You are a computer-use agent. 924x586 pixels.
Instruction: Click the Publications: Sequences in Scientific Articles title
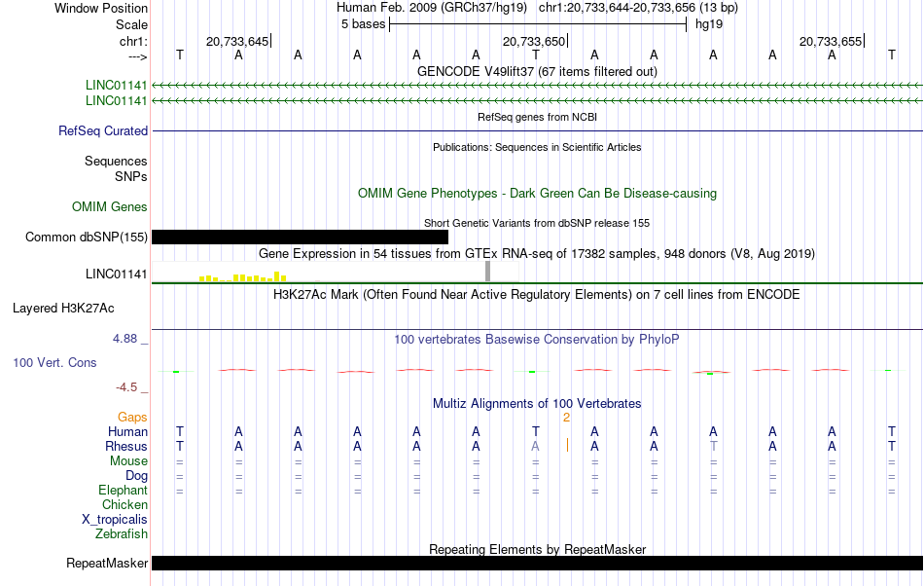(x=537, y=147)
